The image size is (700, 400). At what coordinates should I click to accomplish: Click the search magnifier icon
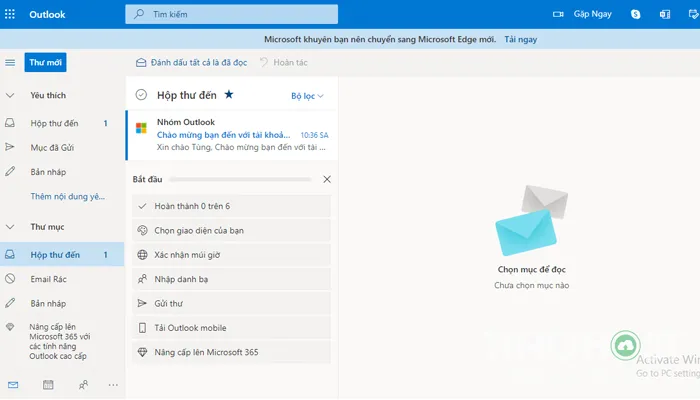point(139,14)
